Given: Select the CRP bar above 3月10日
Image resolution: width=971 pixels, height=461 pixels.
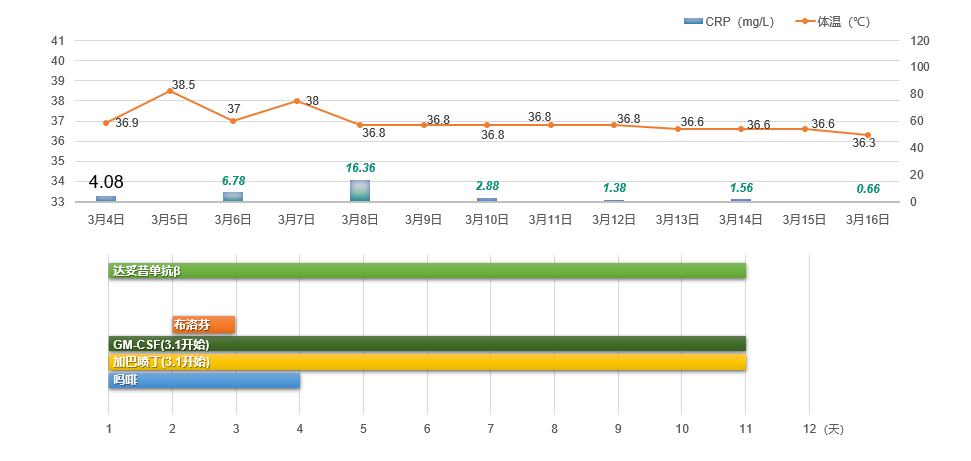Looking at the screenshot, I should [487, 200].
